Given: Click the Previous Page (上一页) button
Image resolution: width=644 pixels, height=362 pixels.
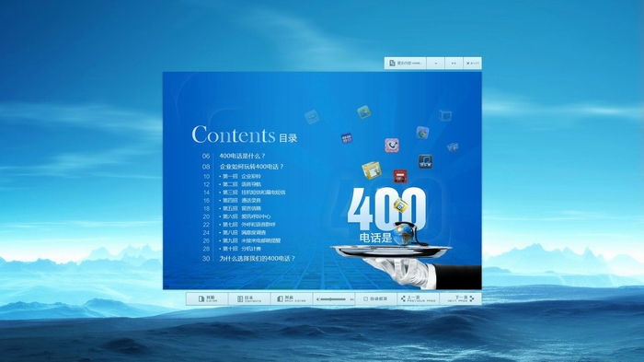Looking at the screenshot, I should (x=418, y=298).
